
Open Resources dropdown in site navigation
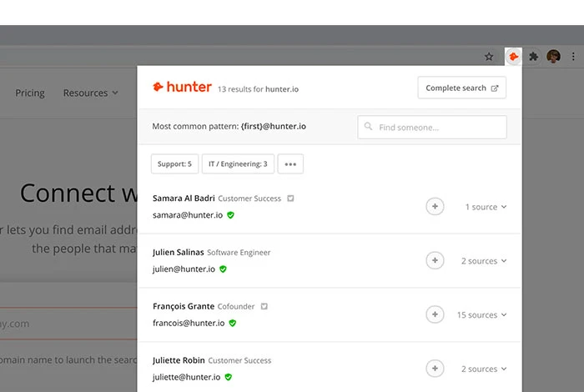click(x=90, y=93)
